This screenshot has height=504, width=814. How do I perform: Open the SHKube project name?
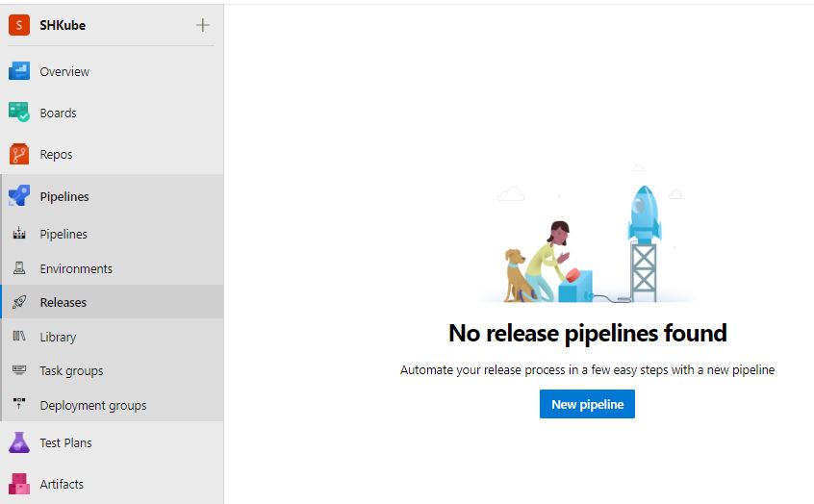(x=63, y=25)
